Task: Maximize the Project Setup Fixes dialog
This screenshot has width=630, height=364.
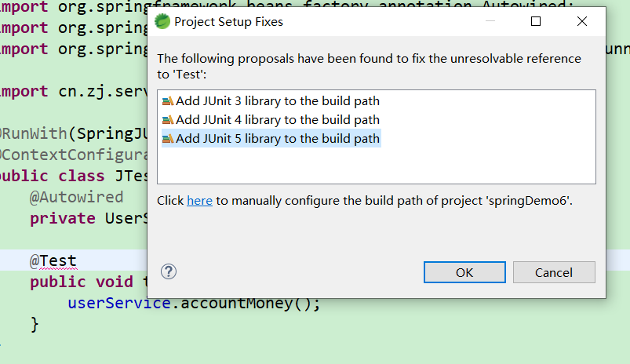Action: (536, 22)
